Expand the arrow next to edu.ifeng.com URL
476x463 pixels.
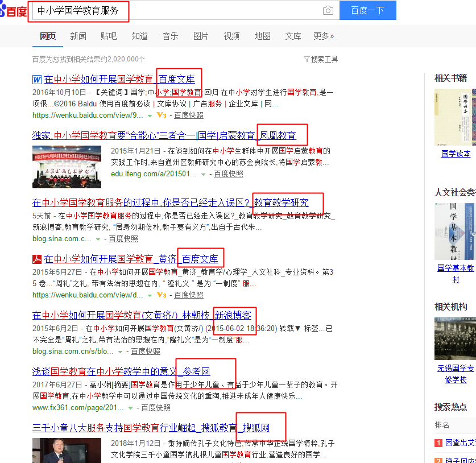pyautogui.click(x=203, y=174)
